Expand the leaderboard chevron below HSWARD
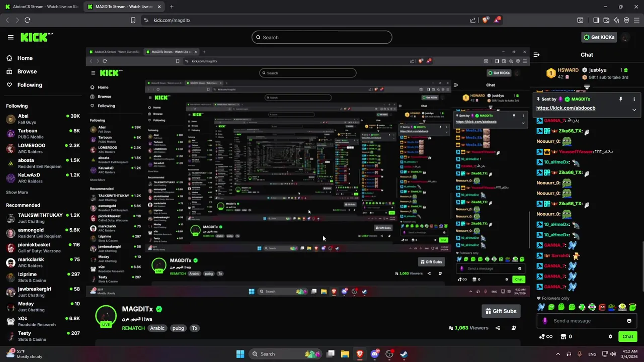Viewport: 644px width, 362px height. point(587,87)
